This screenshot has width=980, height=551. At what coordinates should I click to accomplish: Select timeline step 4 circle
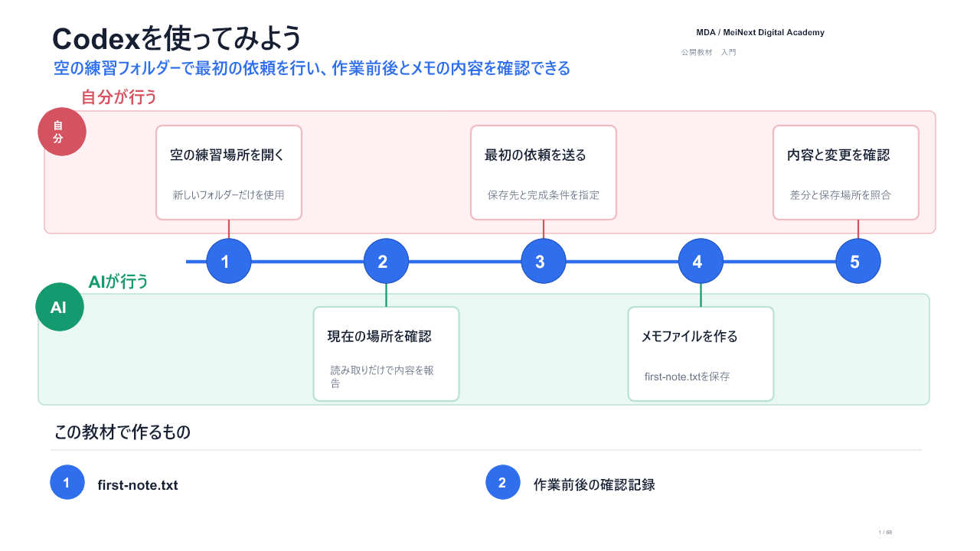click(701, 261)
